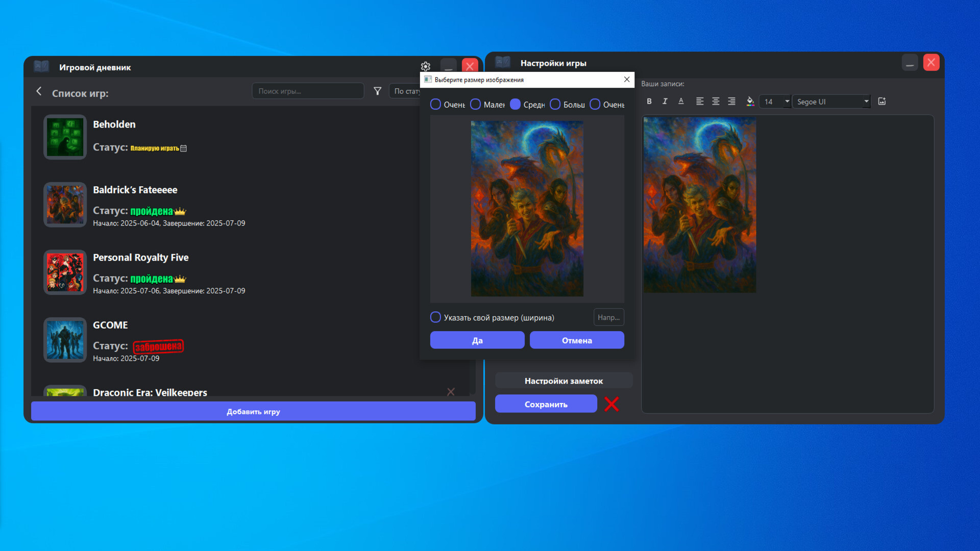The width and height of the screenshot is (980, 551).
Task: Expand the Segoe UI font dropdown
Action: coord(866,102)
